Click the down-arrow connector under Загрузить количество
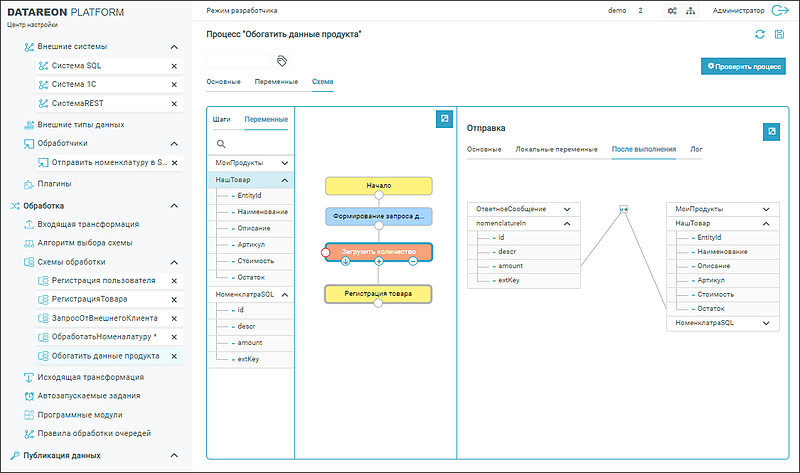This screenshot has height=473, width=800. [x=345, y=261]
